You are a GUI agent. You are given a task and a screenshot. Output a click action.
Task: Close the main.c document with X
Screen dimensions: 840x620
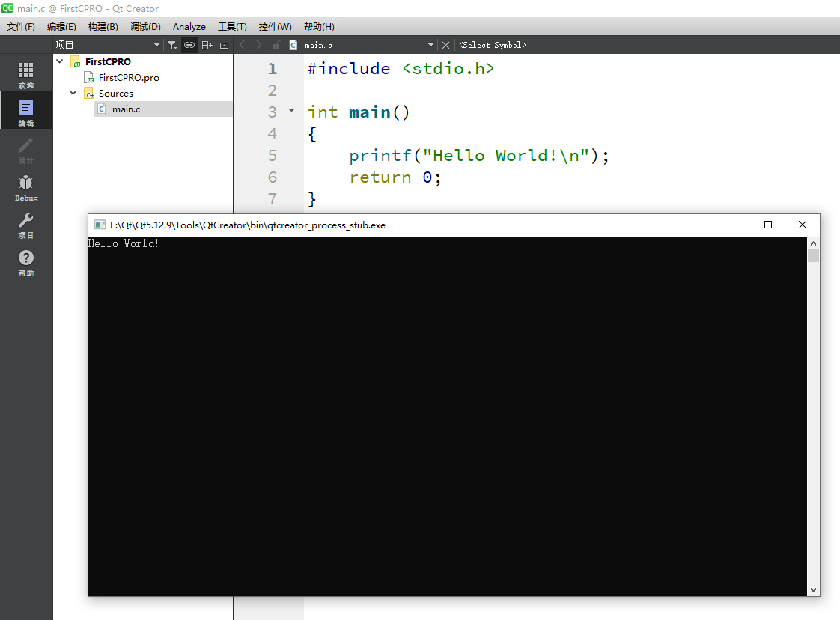tap(445, 45)
